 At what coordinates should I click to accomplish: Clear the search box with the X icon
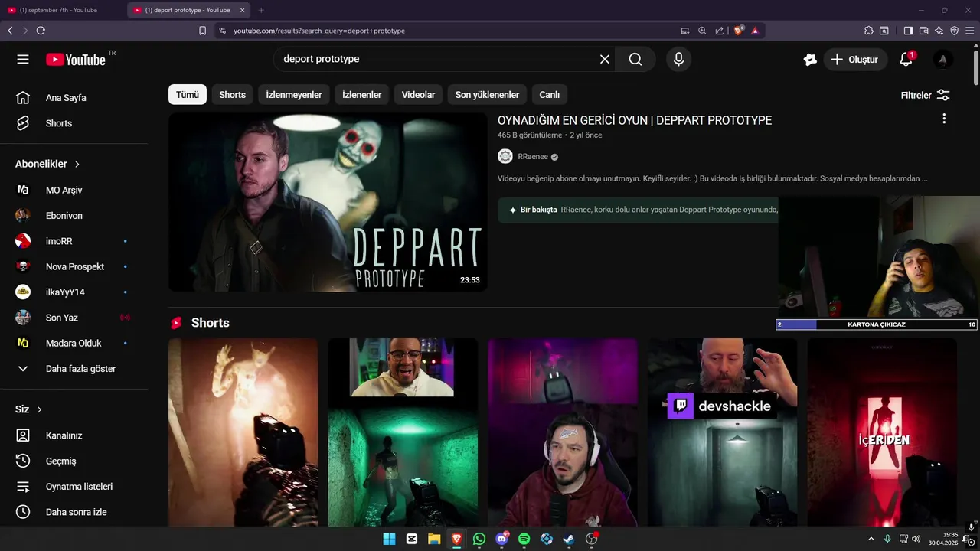pyautogui.click(x=605, y=59)
